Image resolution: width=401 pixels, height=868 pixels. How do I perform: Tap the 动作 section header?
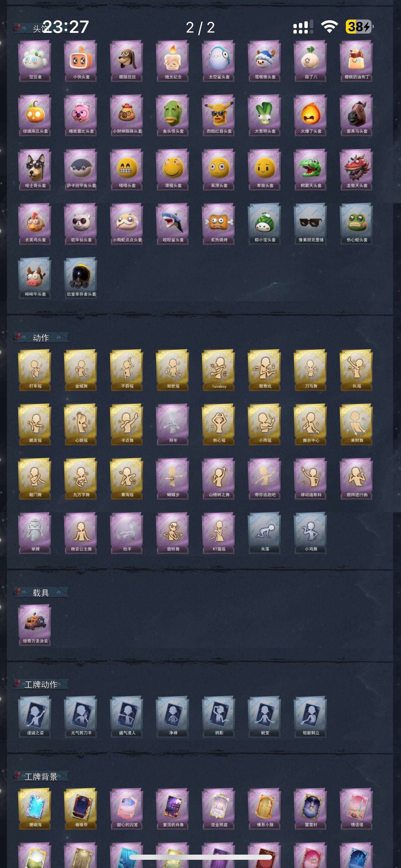click(41, 338)
